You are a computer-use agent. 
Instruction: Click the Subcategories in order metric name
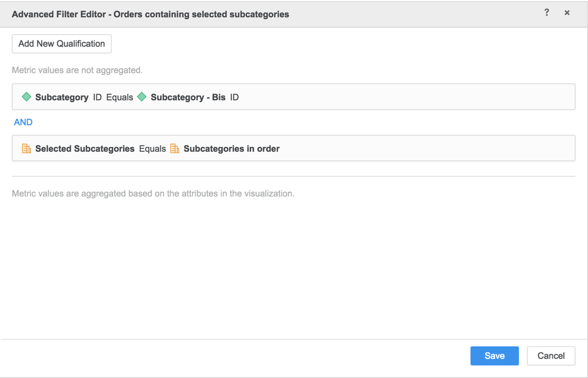click(x=231, y=148)
